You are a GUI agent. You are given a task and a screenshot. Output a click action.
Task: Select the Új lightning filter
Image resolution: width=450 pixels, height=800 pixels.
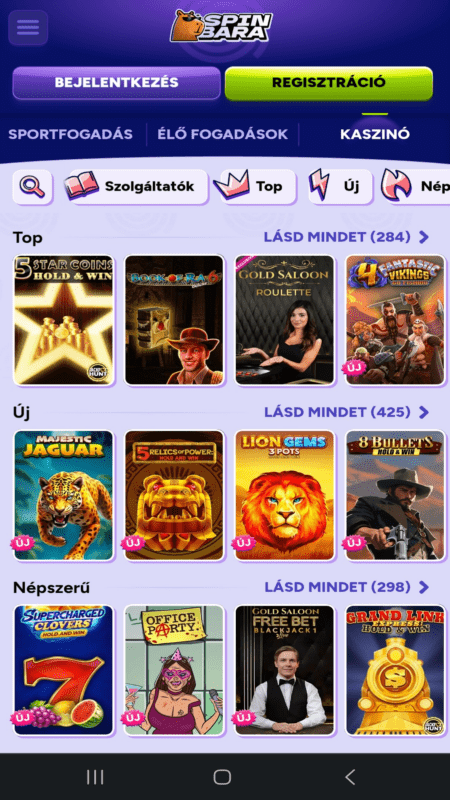340,187
